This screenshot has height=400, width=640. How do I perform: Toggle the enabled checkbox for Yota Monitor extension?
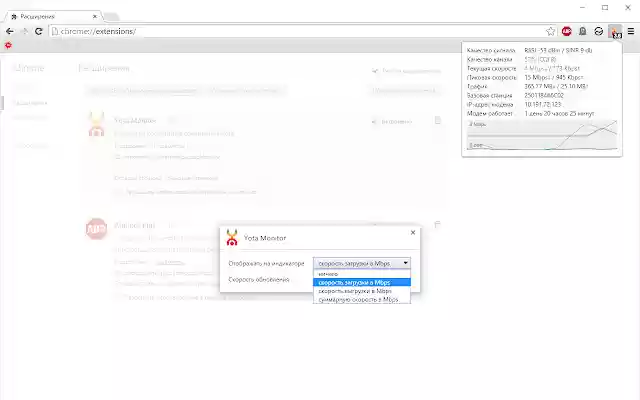pyautogui.click(x=374, y=122)
